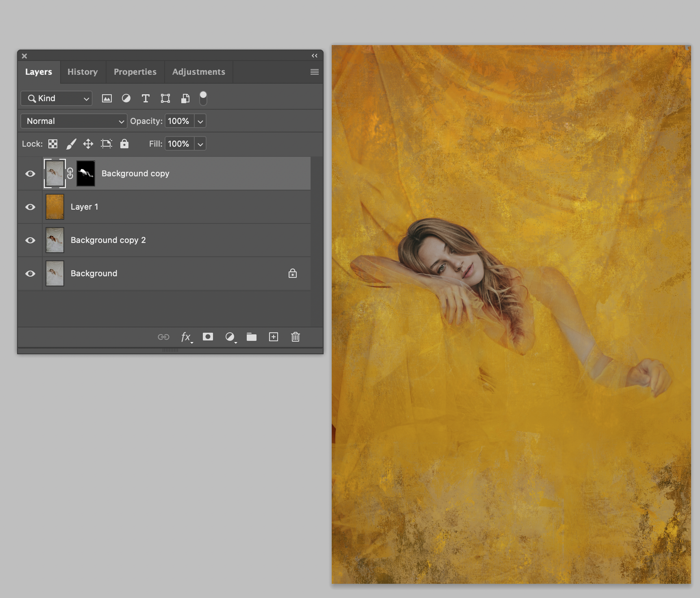Lock transparent pixels checkerboard icon
700x598 pixels.
[x=53, y=144]
